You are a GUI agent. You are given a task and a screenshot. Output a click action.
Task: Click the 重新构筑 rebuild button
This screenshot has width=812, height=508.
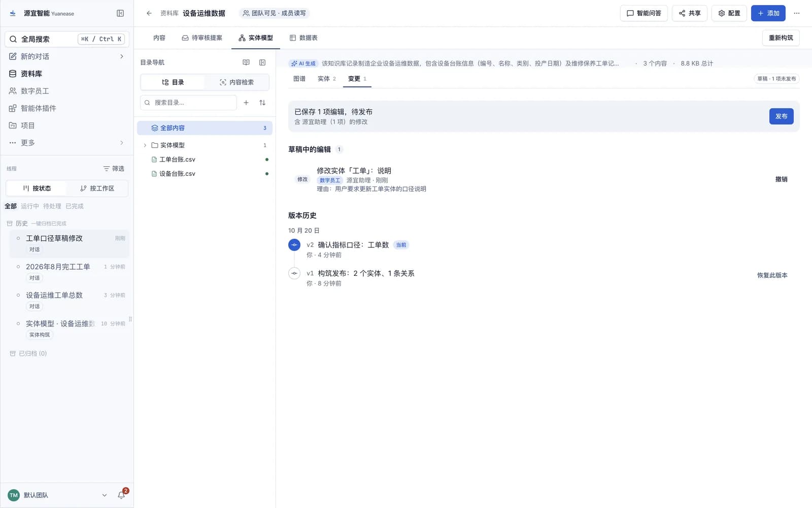781,38
